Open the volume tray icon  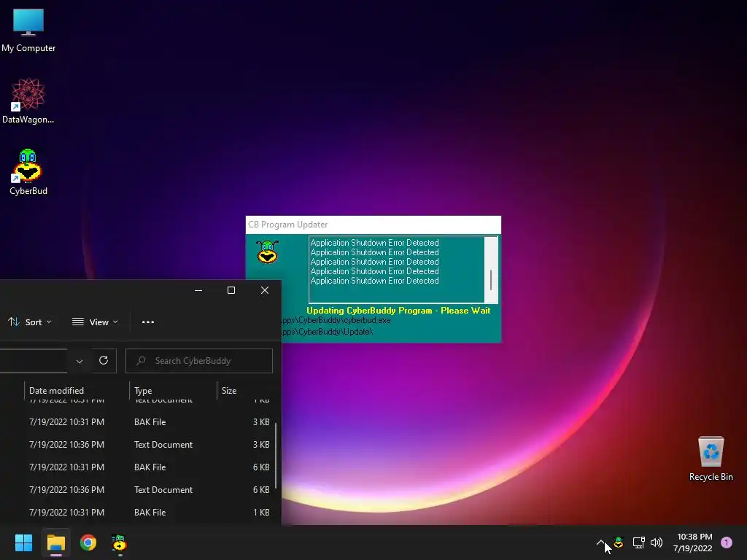pos(657,542)
